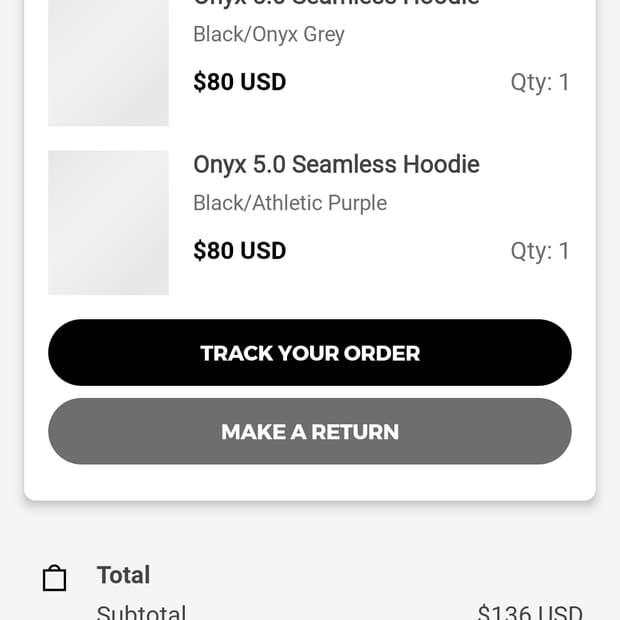Tap the partially visible hoodie title at top
620x620 pixels.
click(336, 4)
